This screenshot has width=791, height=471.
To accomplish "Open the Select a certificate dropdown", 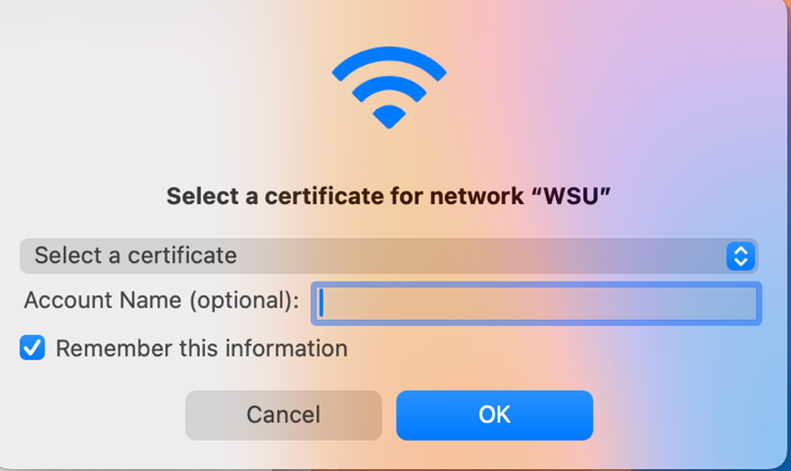I will [x=388, y=256].
